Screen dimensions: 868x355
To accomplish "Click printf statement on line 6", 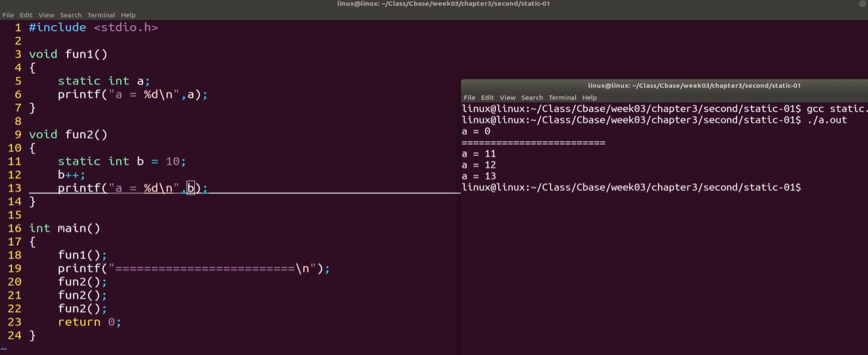I will coord(132,94).
